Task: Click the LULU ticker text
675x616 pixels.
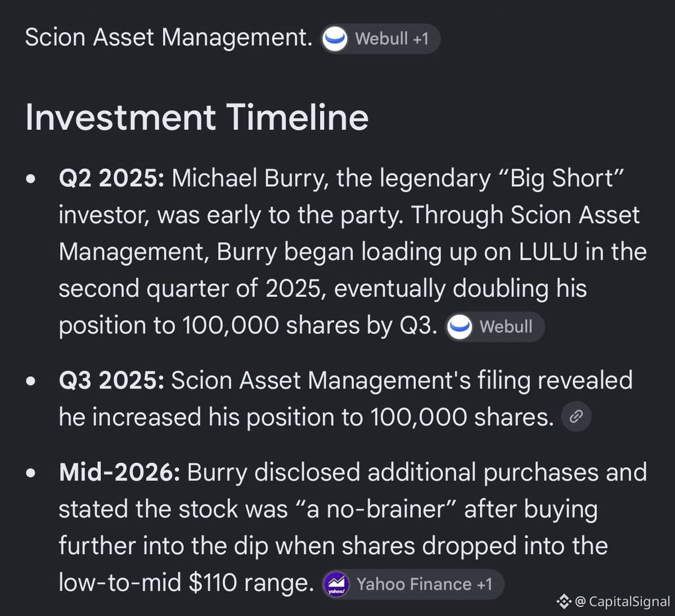Action: point(548,252)
